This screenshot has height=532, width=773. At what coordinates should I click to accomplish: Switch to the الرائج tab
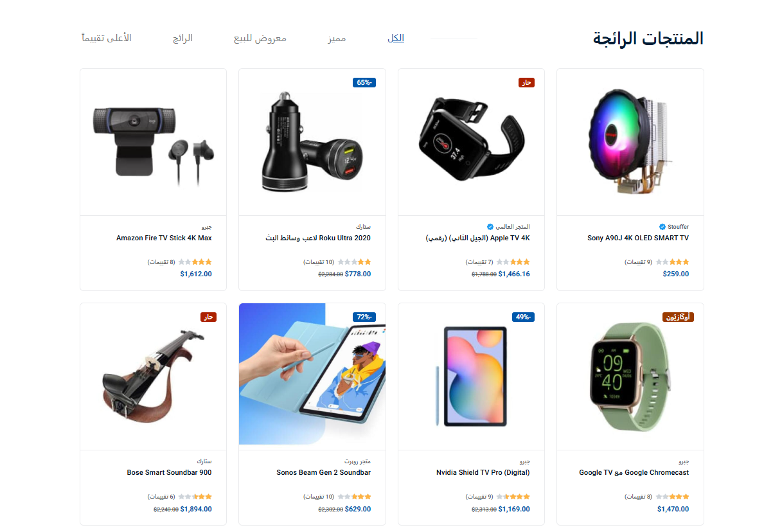(182, 38)
